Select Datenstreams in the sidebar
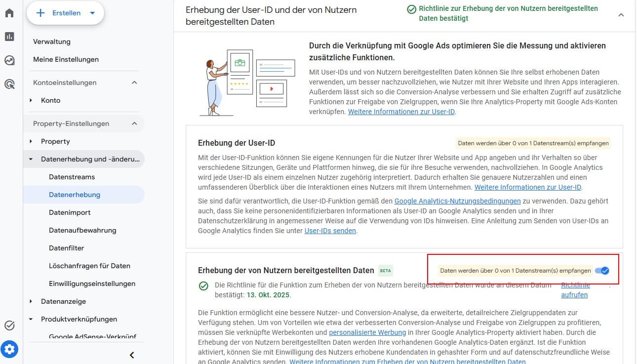This screenshot has height=364, width=637. 72,177
